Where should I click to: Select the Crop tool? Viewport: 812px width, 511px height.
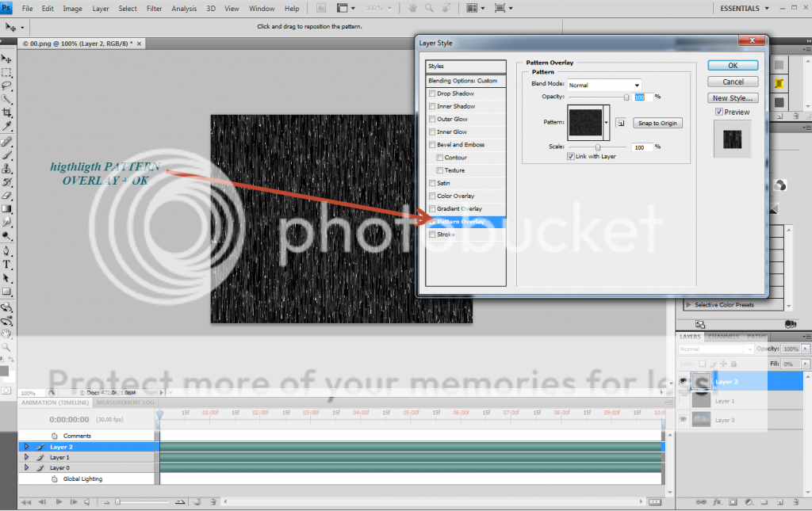coord(6,113)
